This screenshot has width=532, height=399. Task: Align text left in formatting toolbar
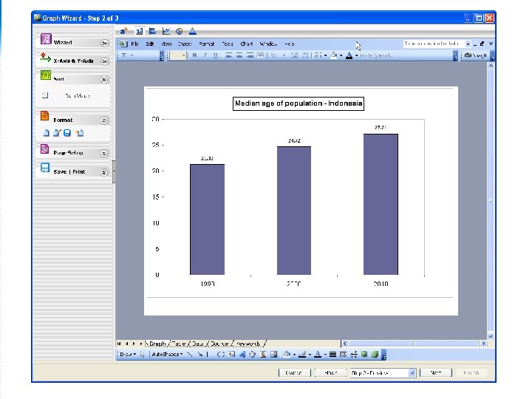[229, 55]
